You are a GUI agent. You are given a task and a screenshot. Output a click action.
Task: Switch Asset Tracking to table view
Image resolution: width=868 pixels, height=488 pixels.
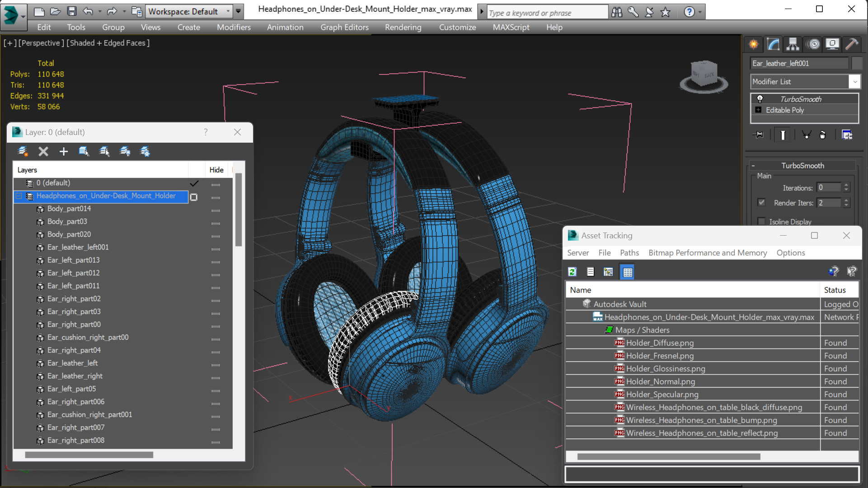(x=627, y=272)
